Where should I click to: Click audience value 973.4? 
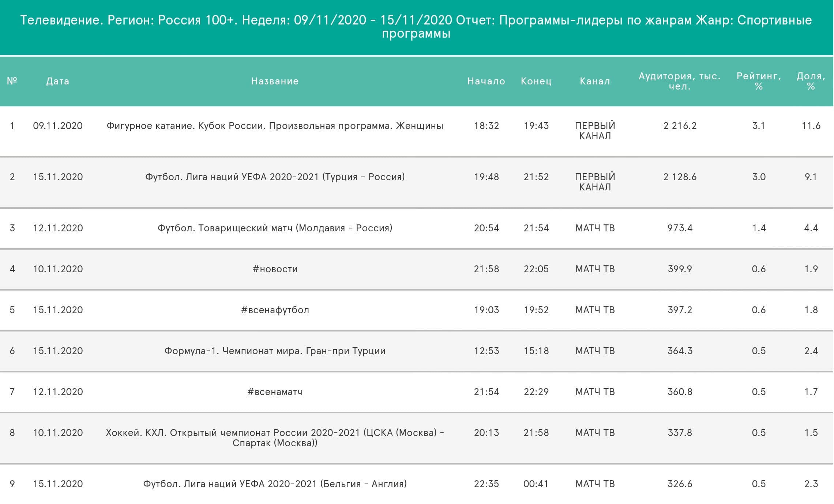coord(680,228)
